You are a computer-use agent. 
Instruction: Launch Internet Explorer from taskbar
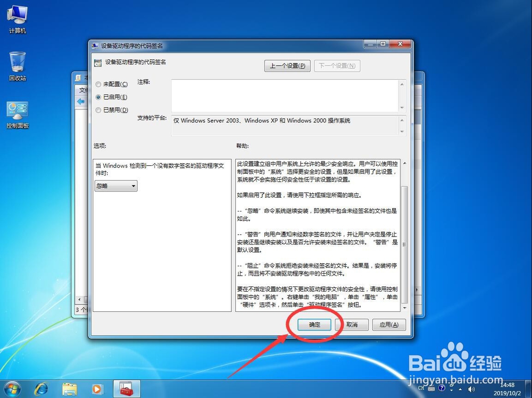41,389
